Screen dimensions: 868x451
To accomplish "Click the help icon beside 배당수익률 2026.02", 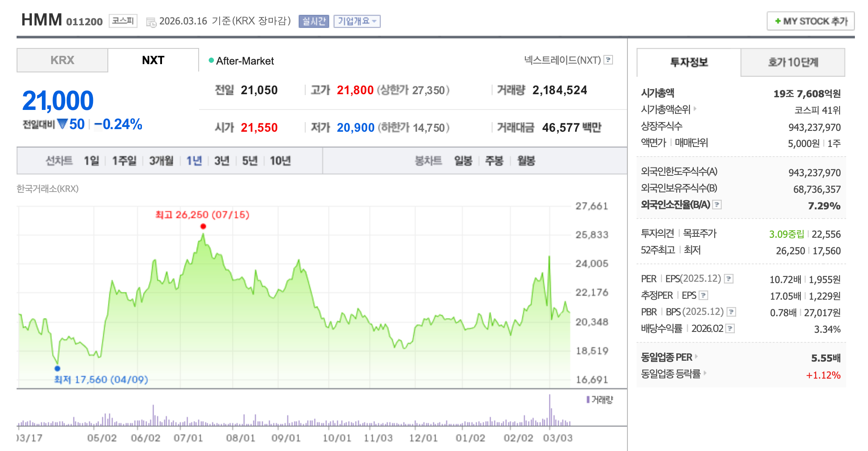I will click(730, 328).
